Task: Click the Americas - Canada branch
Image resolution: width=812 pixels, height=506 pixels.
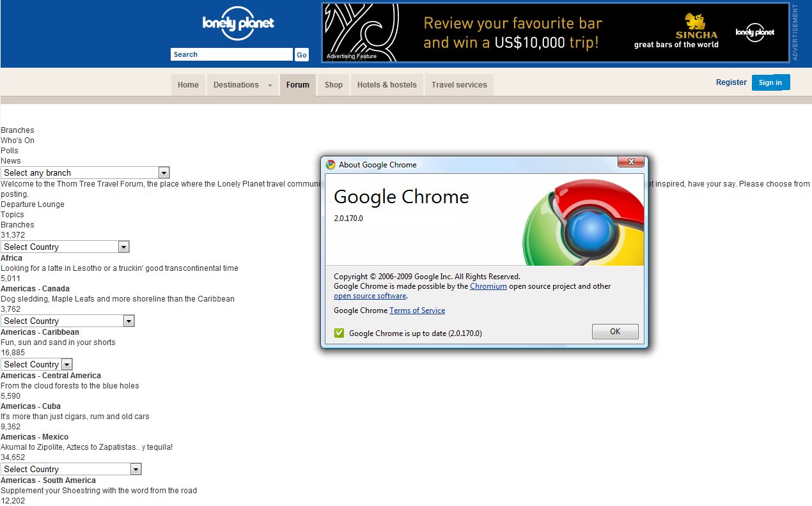Action: [x=35, y=289]
